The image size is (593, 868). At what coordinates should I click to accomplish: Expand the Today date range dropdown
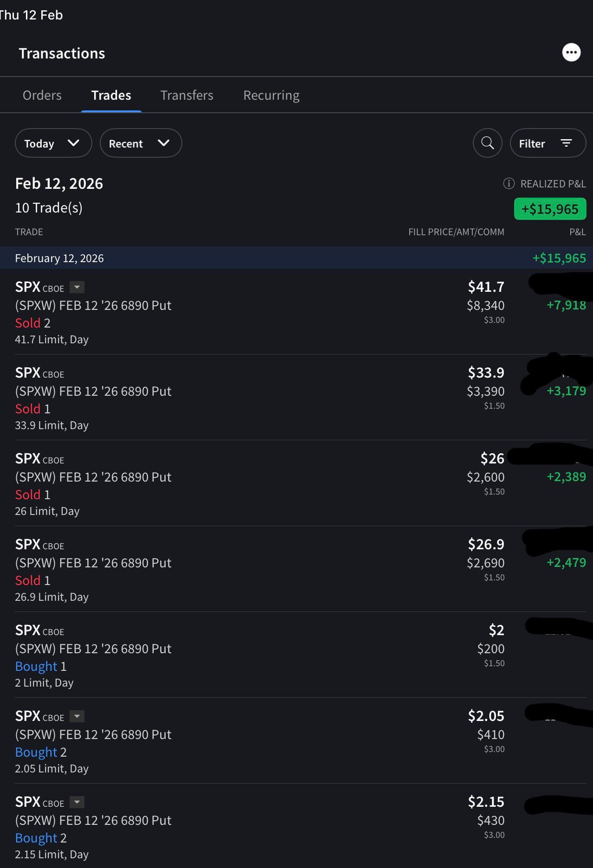[53, 143]
